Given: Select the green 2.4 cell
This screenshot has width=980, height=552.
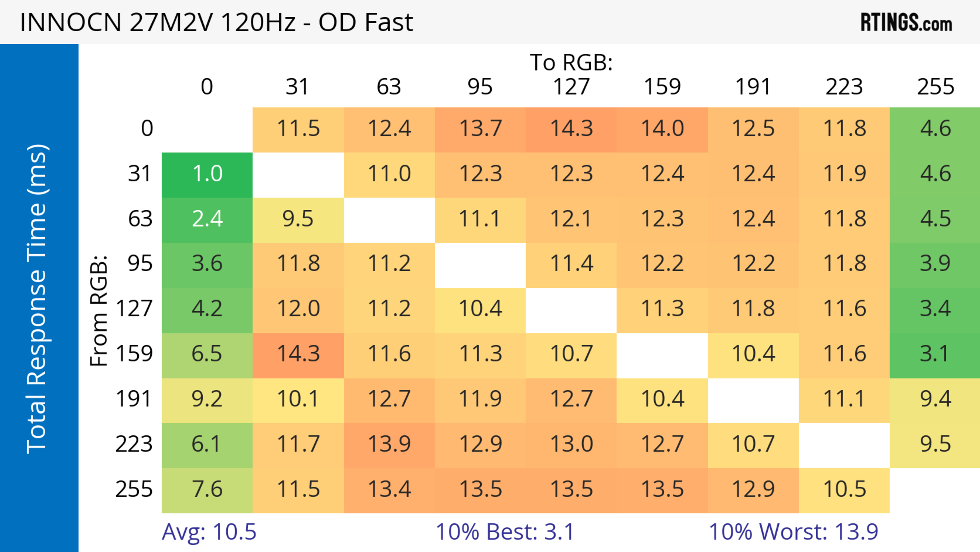Looking at the screenshot, I should coord(207,219).
